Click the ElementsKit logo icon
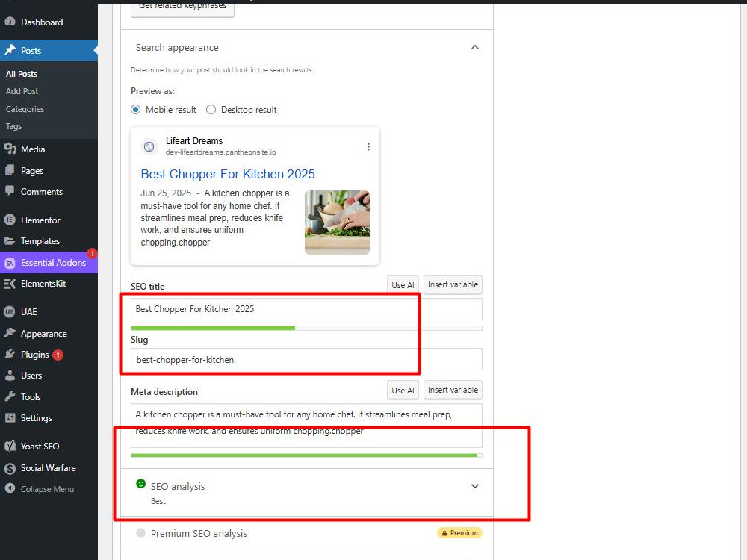747x560 pixels. pyautogui.click(x=10, y=283)
